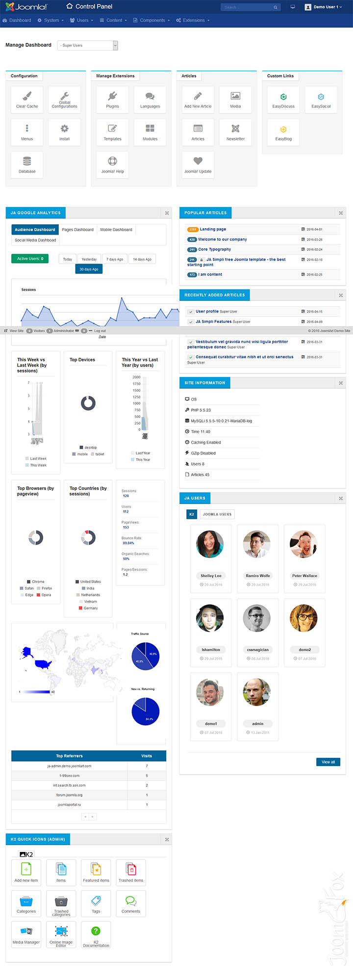Click K2 Add new item icon
Image resolution: width=353 pixels, height=980 pixels.
pyautogui.click(x=26, y=873)
